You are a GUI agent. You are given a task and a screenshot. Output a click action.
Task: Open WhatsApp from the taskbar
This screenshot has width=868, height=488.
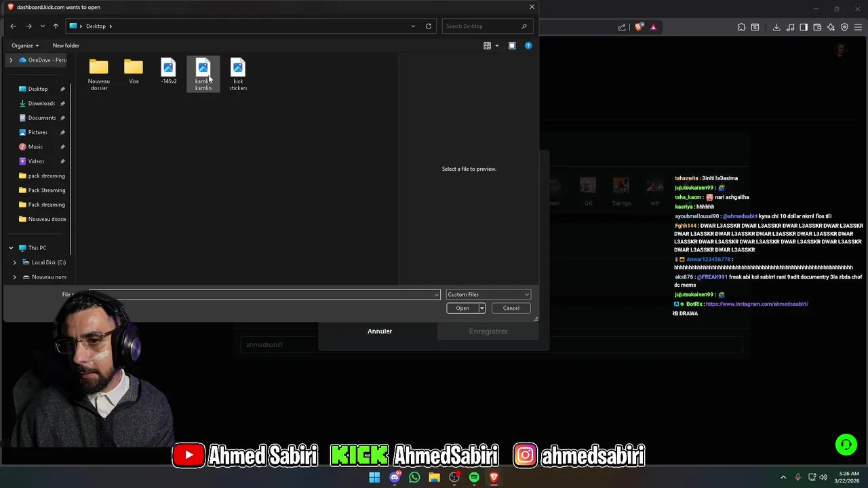click(414, 477)
